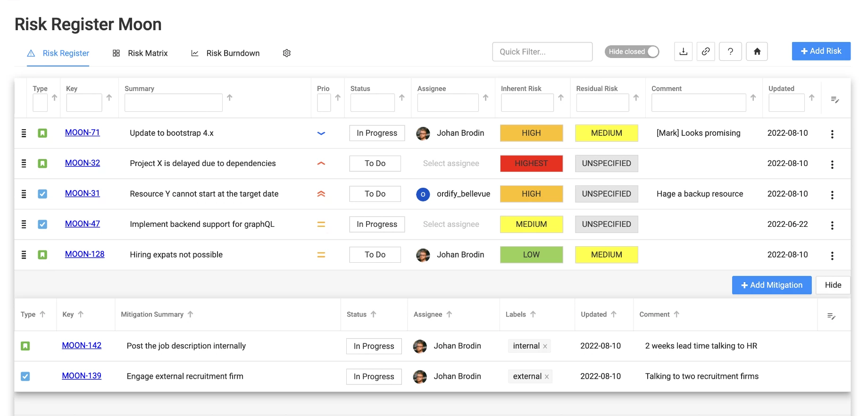Open the three-dot menu for MOON-32
868x416 pixels.
832,164
